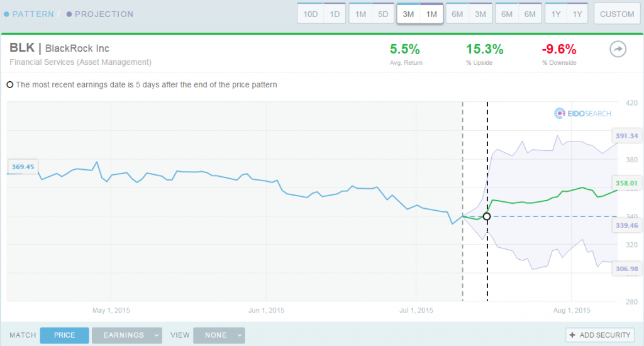The width and height of the screenshot is (644, 346).
Task: Select the 6M / 6M timeframe
Action: [518, 14]
